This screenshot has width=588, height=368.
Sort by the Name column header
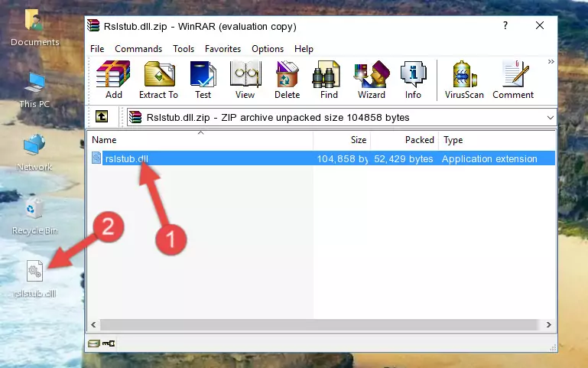pos(200,140)
